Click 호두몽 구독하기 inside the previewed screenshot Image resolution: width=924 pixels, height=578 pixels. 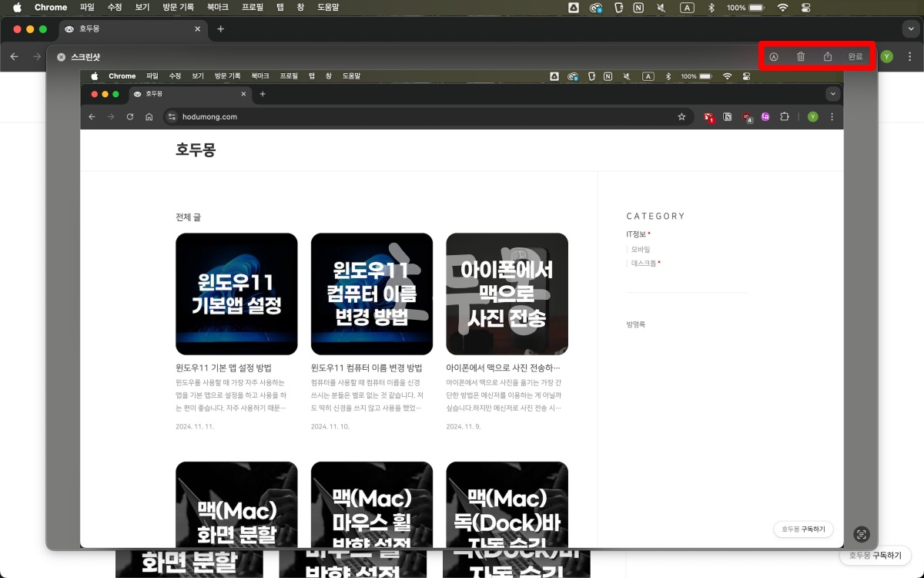803,529
